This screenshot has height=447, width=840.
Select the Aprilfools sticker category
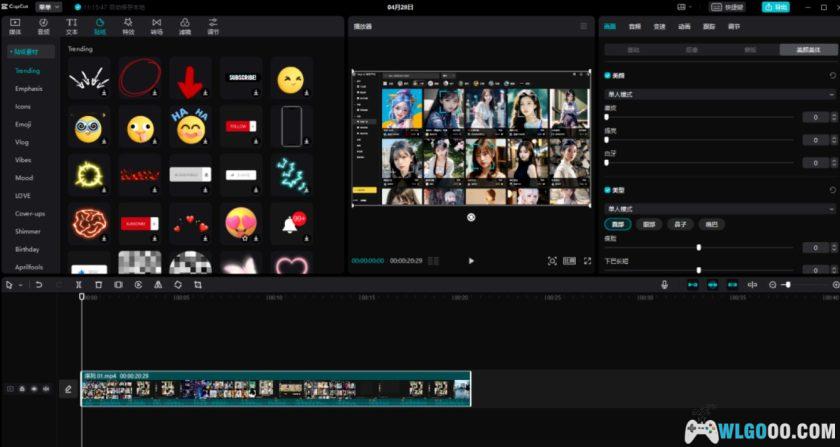29,267
